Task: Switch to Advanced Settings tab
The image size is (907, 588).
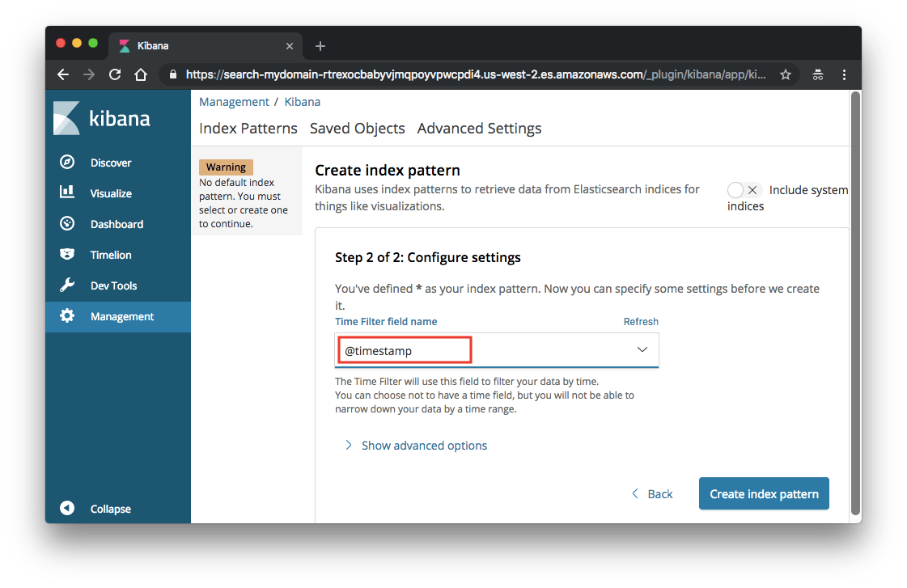Action: (480, 129)
